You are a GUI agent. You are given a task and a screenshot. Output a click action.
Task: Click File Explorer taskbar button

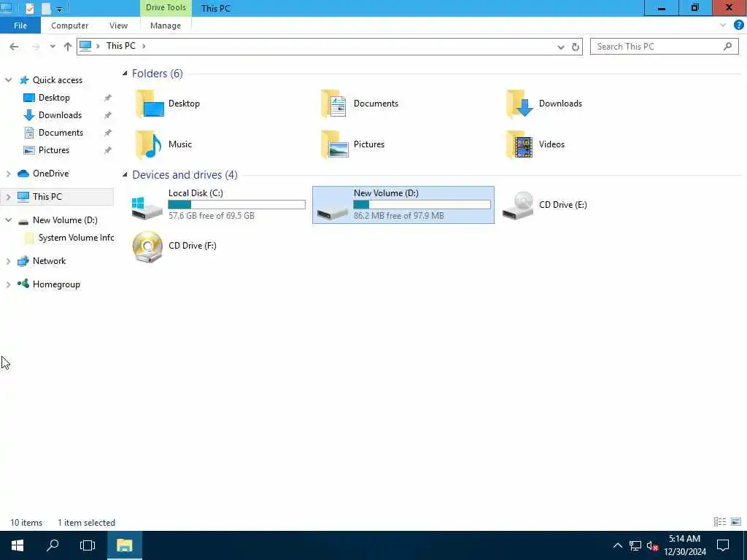coord(124,545)
